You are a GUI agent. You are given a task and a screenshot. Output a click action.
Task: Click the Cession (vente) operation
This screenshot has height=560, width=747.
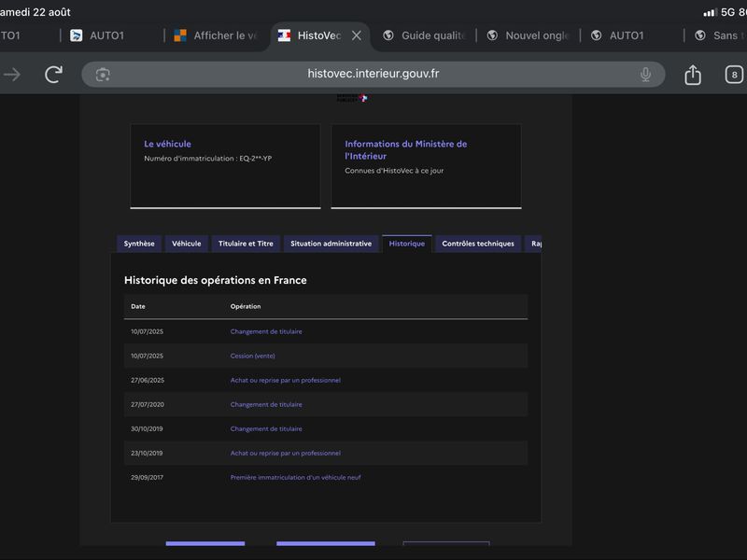(x=252, y=356)
